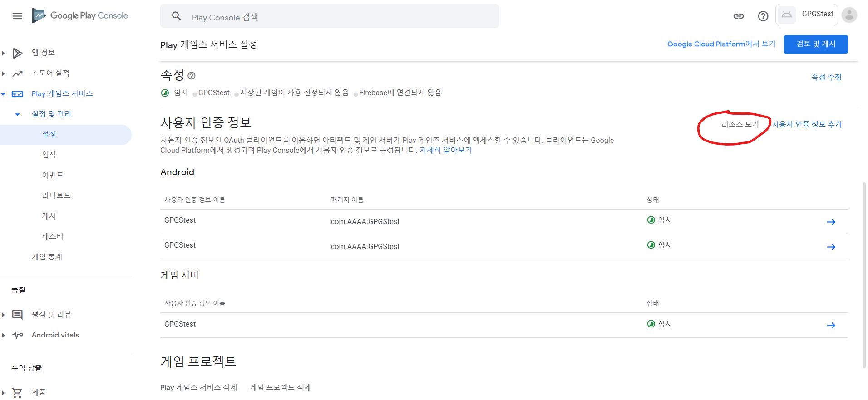Select 게시 in the sidebar
Screen dimensions: 868x400
49,216
